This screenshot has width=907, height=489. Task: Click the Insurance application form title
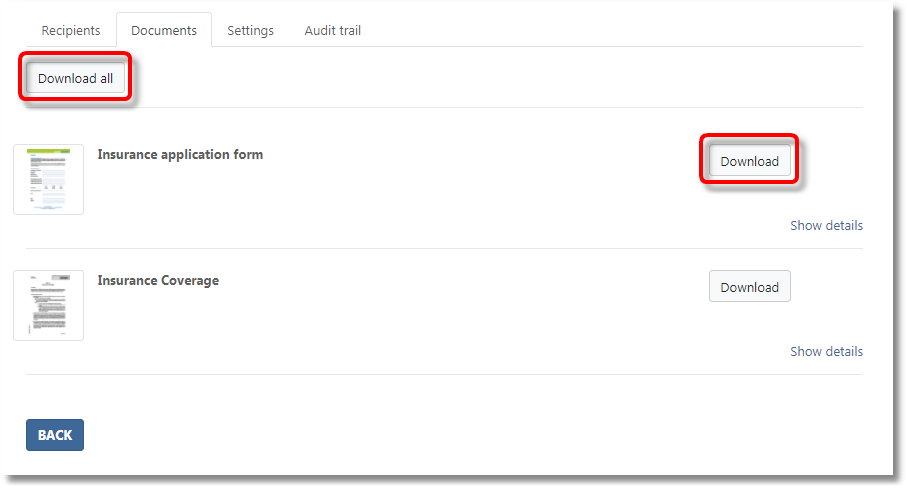(x=180, y=154)
